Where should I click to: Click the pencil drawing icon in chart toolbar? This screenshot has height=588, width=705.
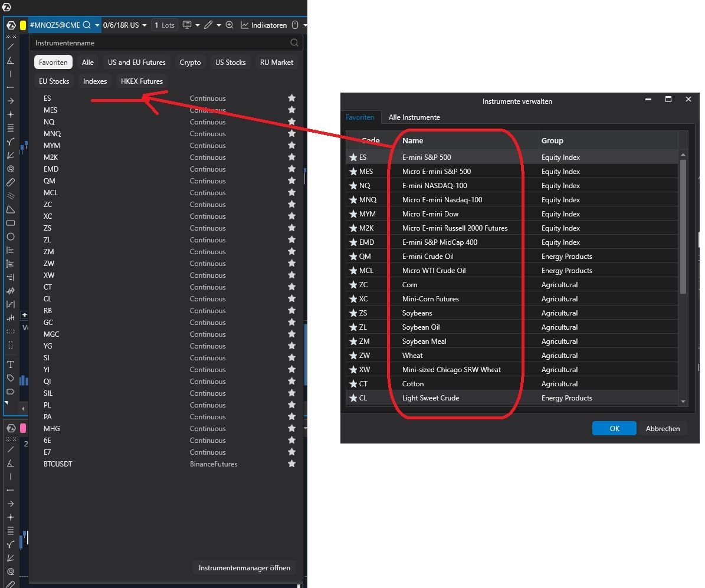[208, 25]
